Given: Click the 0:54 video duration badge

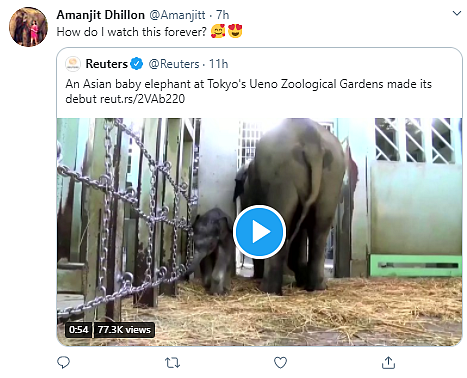Looking at the screenshot, I should pyautogui.click(x=78, y=330).
